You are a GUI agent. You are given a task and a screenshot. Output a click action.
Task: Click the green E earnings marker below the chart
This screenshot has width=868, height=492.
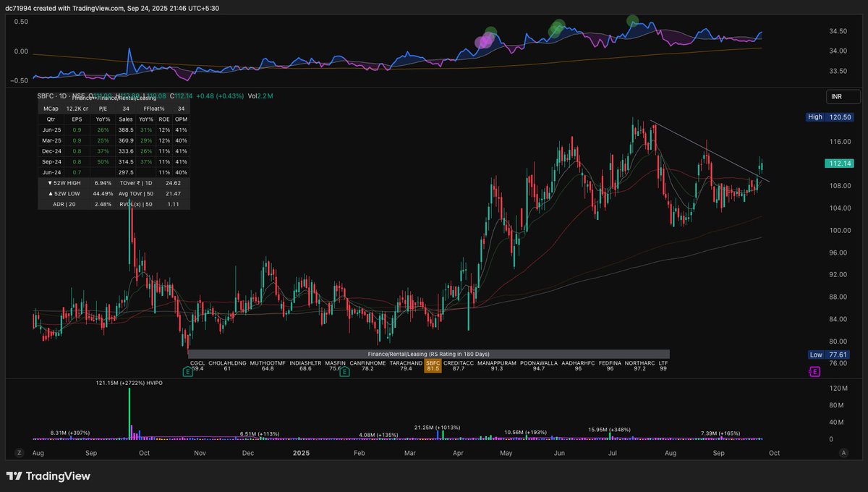(188, 370)
